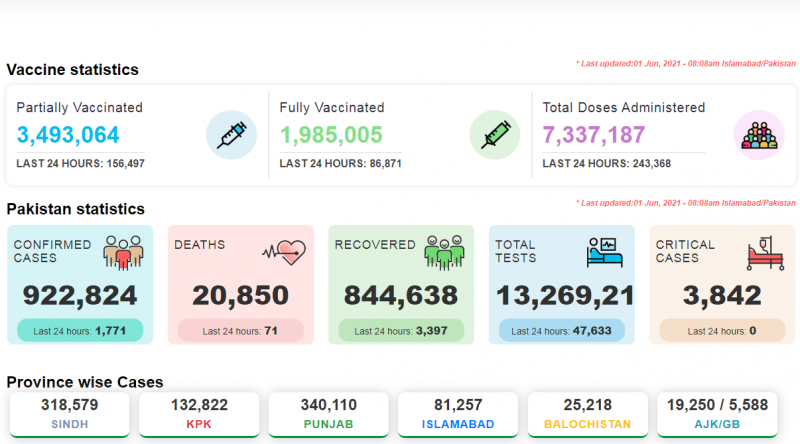Choose the AJK/GB province card
This screenshot has width=800, height=444.
pos(718,414)
